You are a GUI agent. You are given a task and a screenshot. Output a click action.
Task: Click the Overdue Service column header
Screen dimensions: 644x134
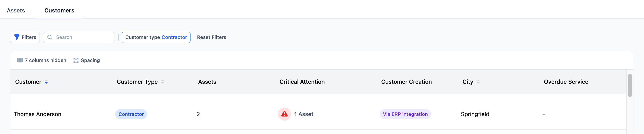tap(566, 82)
